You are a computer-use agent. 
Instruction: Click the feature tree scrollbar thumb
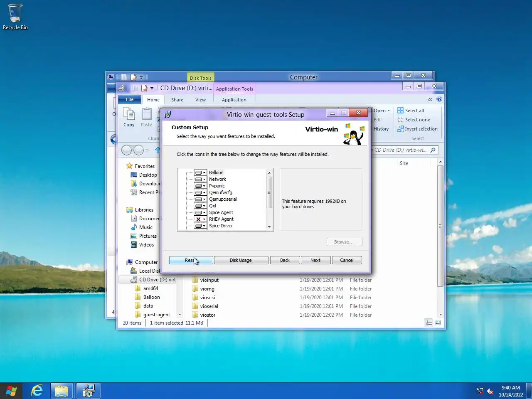point(269,192)
